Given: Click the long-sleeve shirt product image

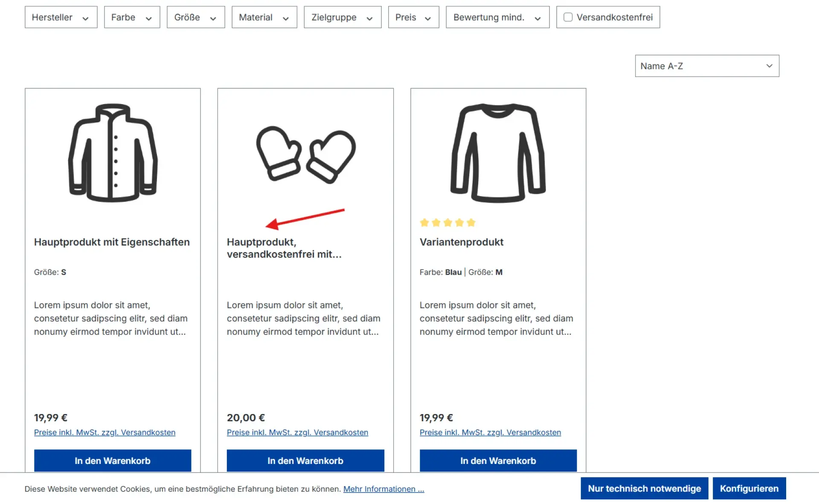Looking at the screenshot, I should [x=498, y=153].
